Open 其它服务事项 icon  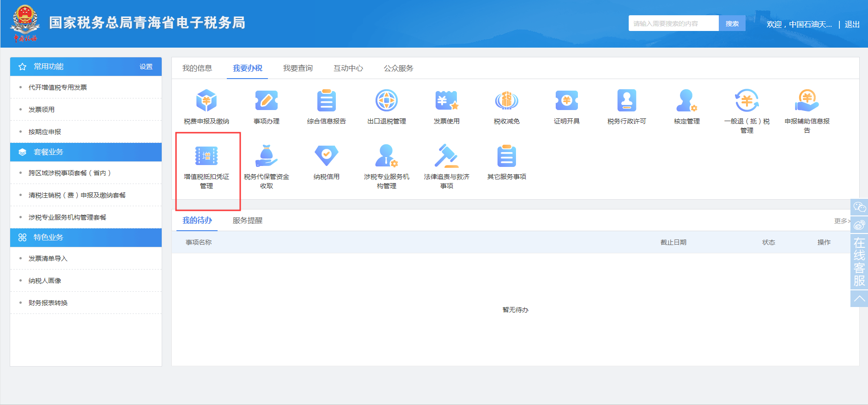(x=507, y=156)
